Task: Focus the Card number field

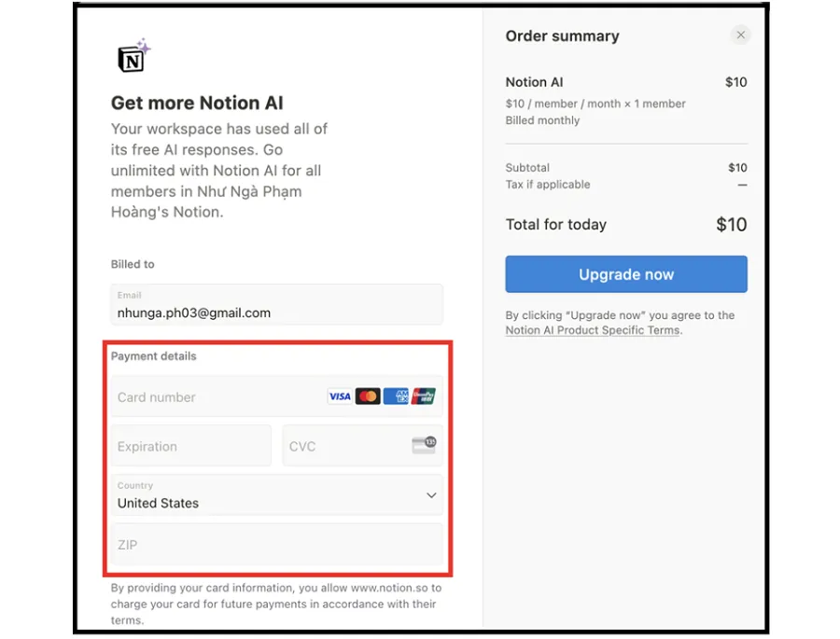Action: [x=277, y=396]
